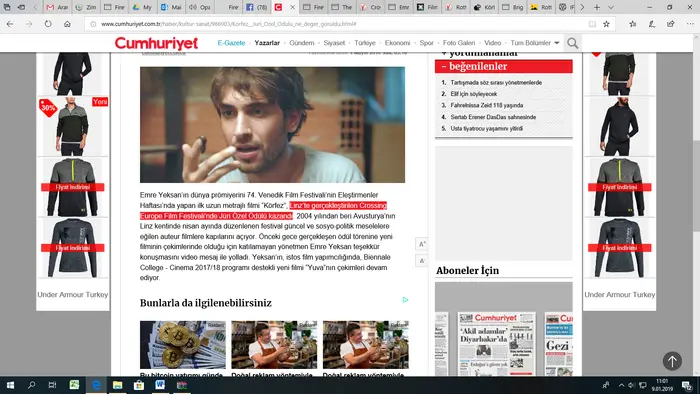The width and height of the screenshot is (700, 394).
Task: Open Task View on the taskbar
Action: click(x=52, y=385)
